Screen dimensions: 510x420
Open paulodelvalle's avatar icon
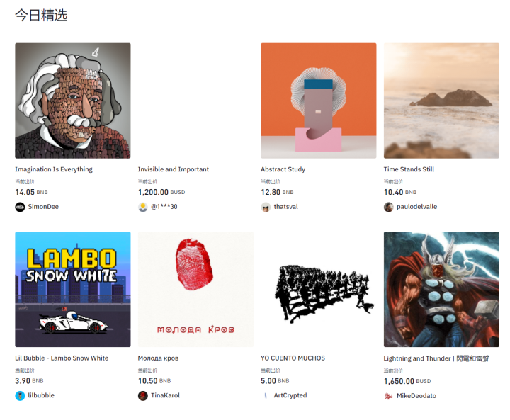tap(389, 207)
